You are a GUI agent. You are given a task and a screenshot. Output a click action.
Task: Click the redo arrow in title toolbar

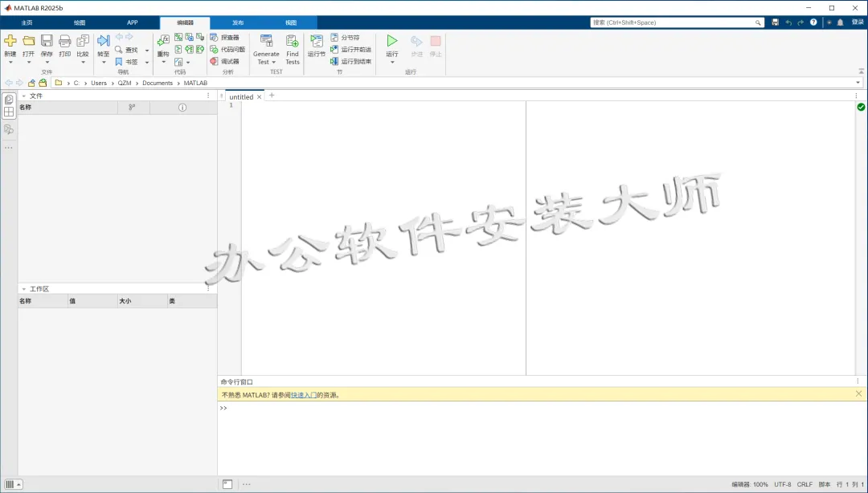tap(800, 22)
